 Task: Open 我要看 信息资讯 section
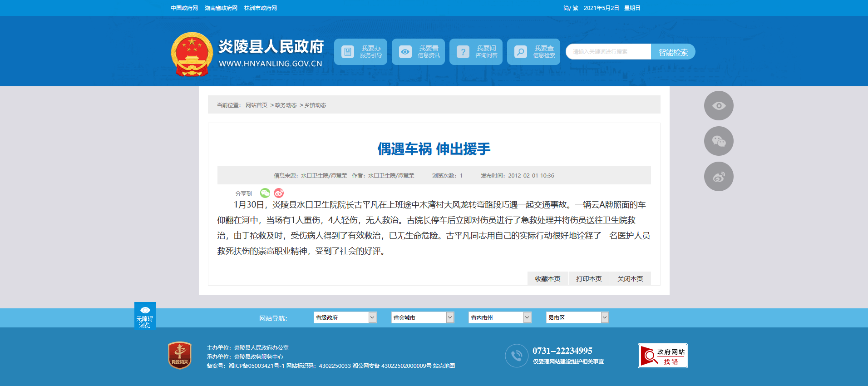418,52
